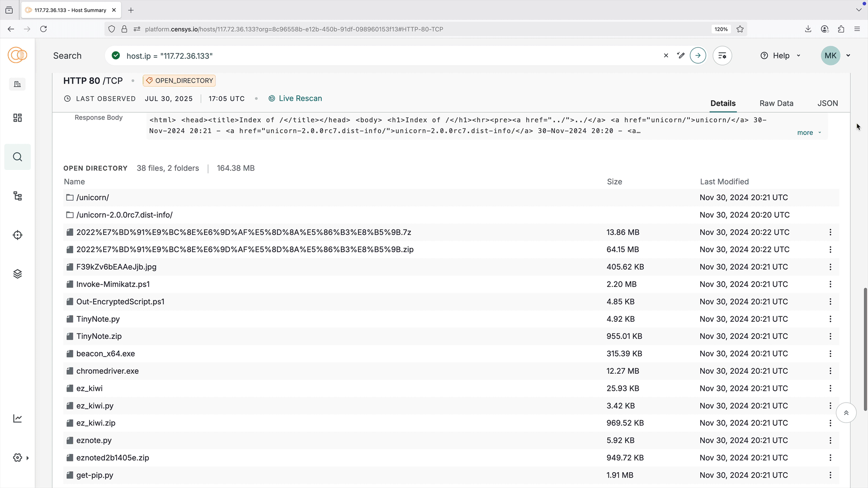868x488 pixels.
Task: Open actions menu for F39kZv6bEAAeJjb.jpg
Action: point(830,267)
